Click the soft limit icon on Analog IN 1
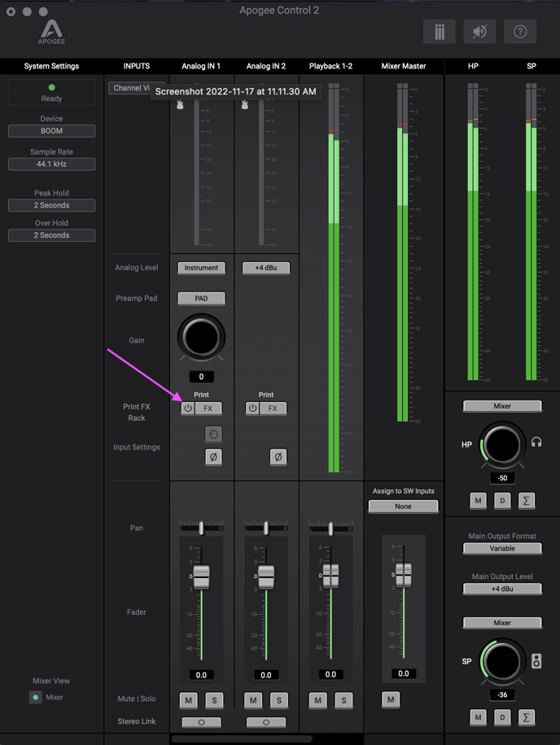Viewport: 560px width, 745px height. click(213, 434)
